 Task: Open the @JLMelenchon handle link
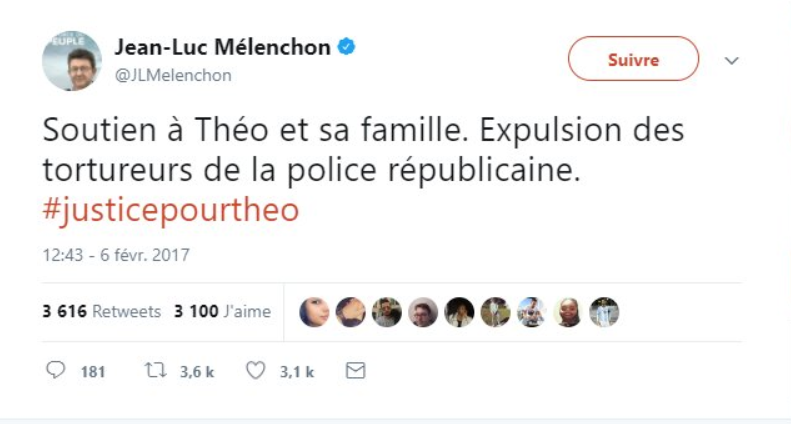(x=173, y=75)
